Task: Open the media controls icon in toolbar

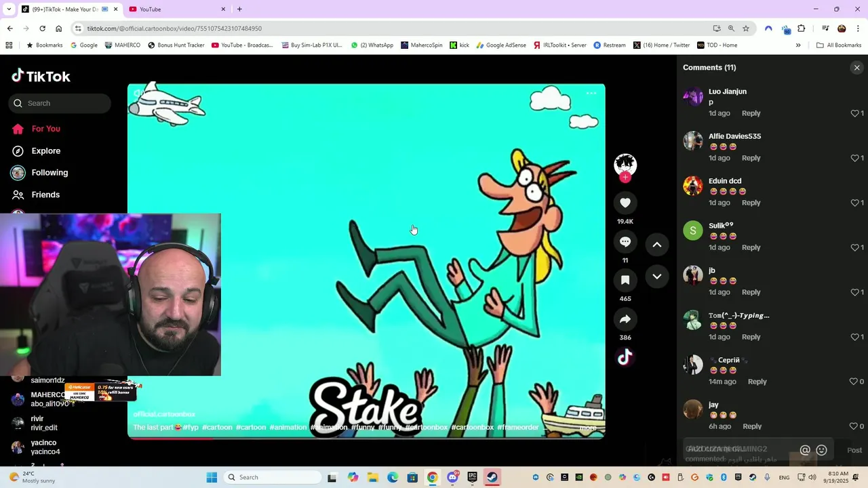Action: pos(825,28)
